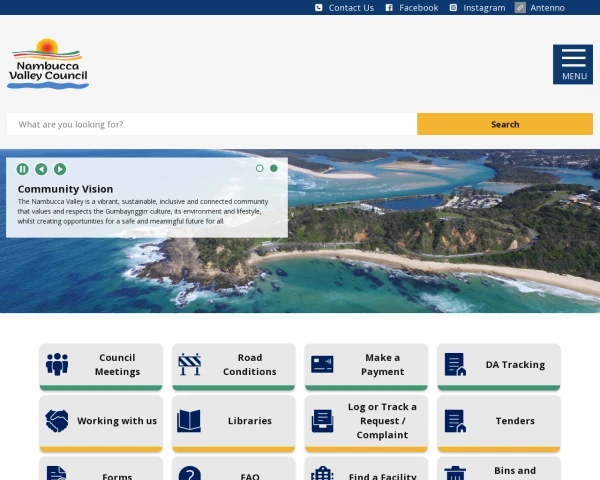This screenshot has height=480, width=600.
Task: Click the Working with us handshake icon
Action: click(x=57, y=421)
